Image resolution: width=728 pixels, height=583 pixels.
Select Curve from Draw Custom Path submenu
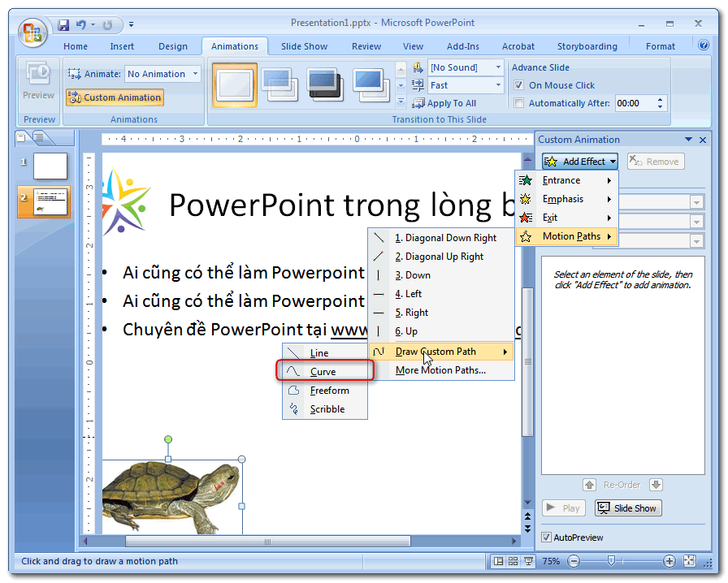(x=325, y=371)
